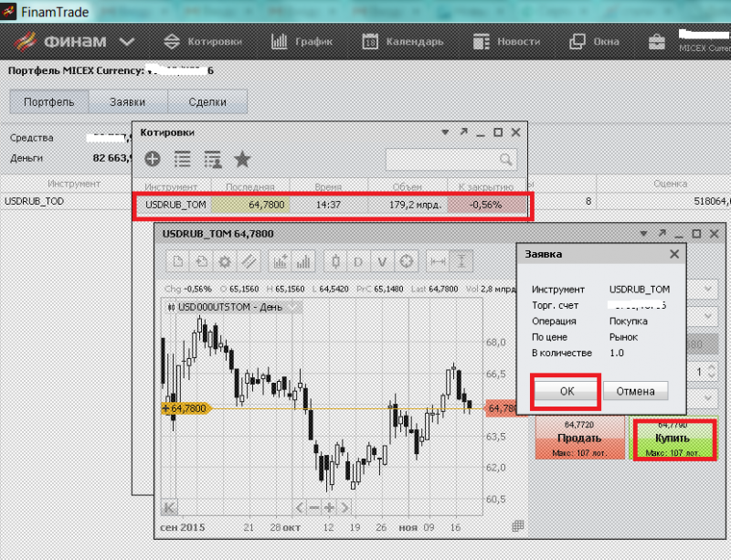This screenshot has height=560, width=731.
Task: Click the grid icon at chart bottom right
Action: 518,526
